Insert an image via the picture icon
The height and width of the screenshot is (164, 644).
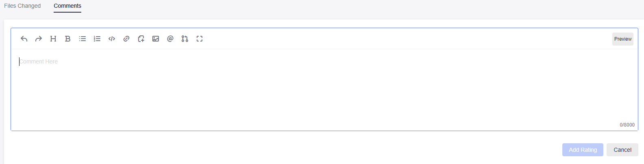click(x=156, y=39)
